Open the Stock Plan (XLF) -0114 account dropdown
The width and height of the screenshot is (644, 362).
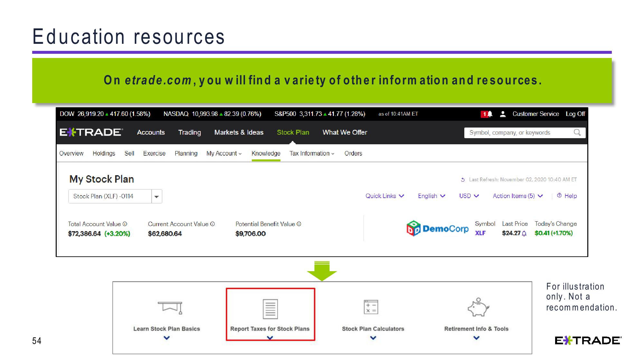(x=115, y=196)
